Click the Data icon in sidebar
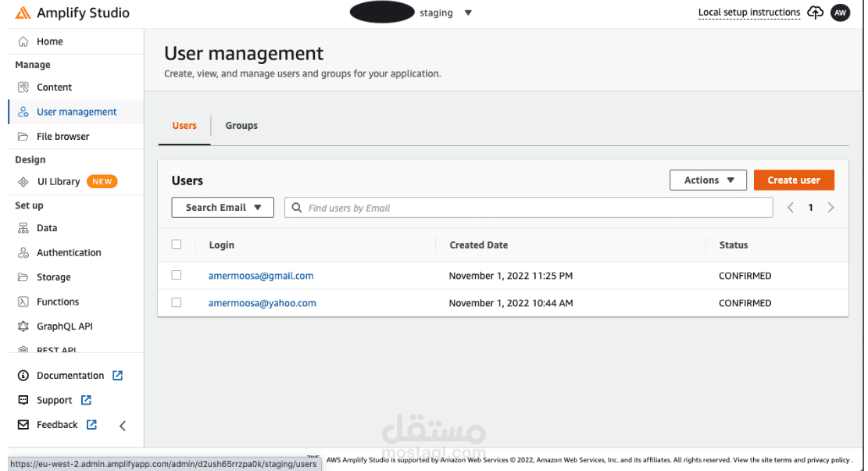The width and height of the screenshot is (868, 471). (x=23, y=228)
